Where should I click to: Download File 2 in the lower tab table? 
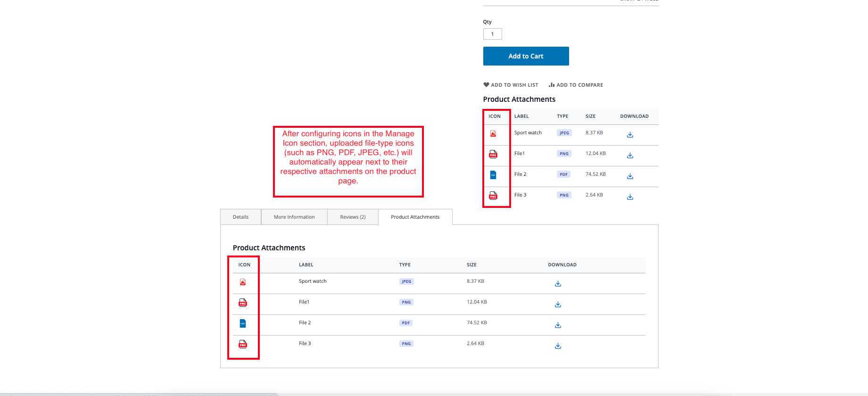pyautogui.click(x=558, y=325)
